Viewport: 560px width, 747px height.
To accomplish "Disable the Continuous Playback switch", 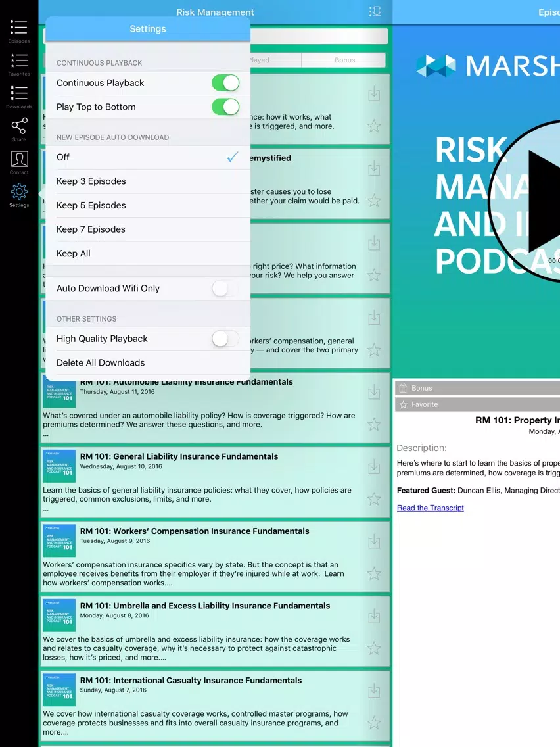I will [225, 83].
